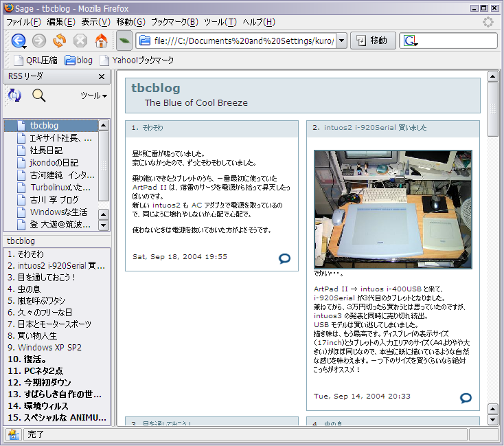This screenshot has height=446, width=504.
Task: Open the ファイル(F) menu
Action: coord(24,22)
